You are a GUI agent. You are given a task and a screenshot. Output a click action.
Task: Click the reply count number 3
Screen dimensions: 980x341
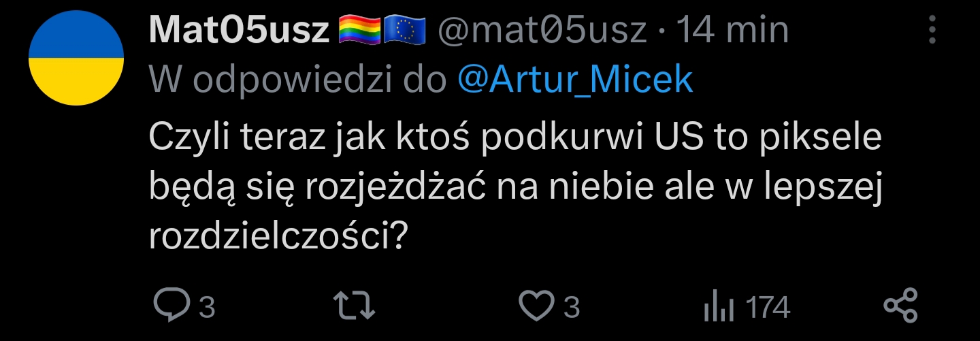point(207,308)
